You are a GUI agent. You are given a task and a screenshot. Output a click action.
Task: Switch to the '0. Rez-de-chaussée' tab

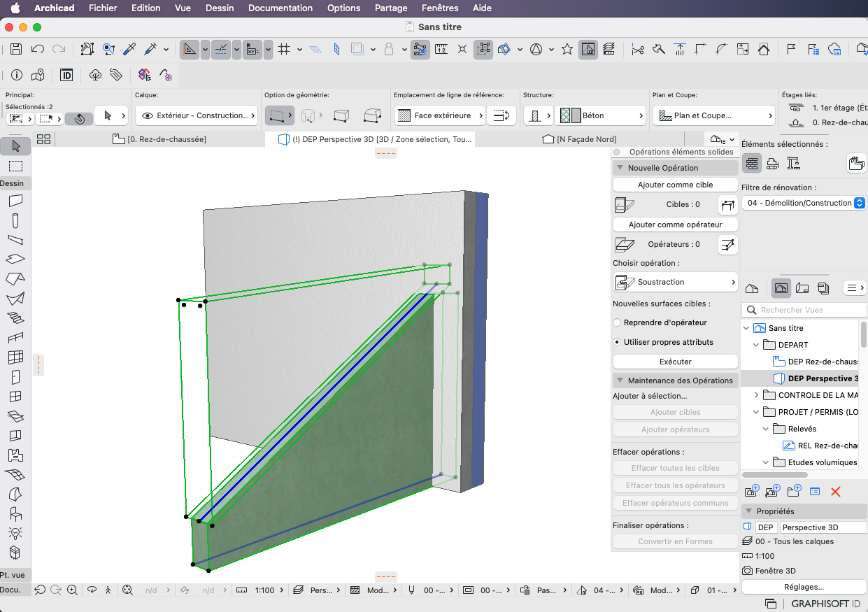tap(159, 139)
